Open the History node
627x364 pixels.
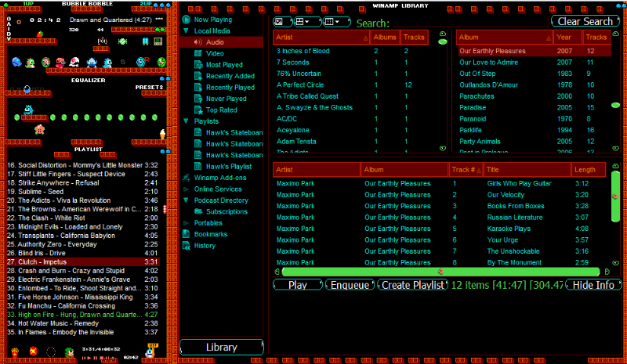(205, 246)
